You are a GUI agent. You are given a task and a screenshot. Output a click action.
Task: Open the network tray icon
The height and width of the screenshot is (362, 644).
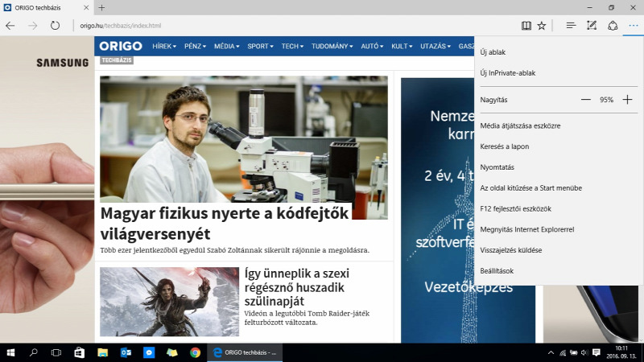563,352
